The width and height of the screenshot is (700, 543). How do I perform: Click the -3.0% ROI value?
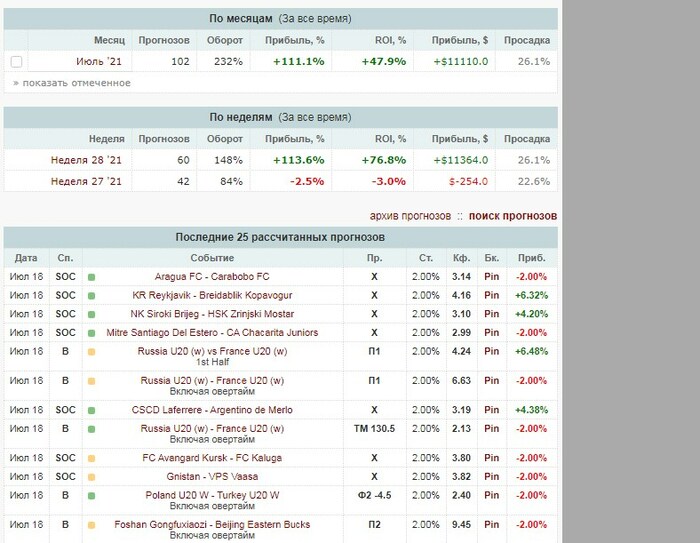(389, 181)
